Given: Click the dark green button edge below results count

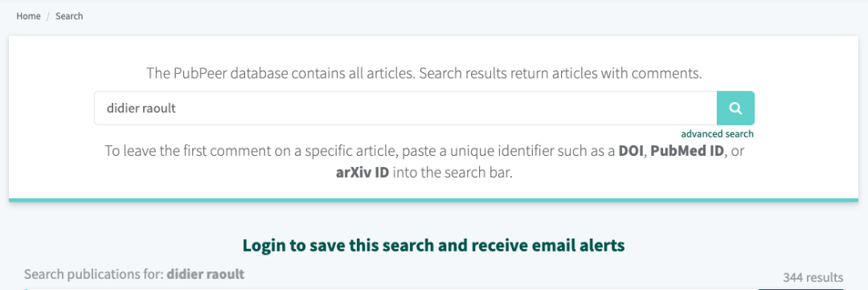Looking at the screenshot, I should point(800,288).
